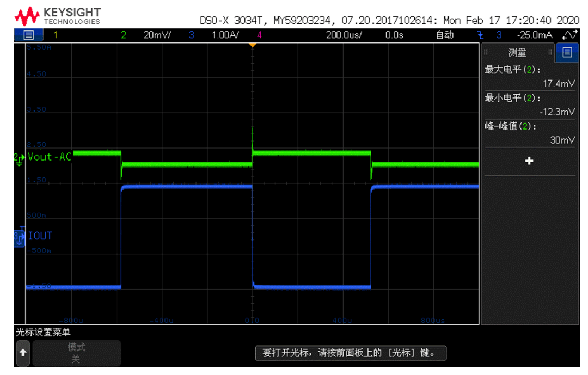Image resolution: width=588 pixels, height=375 pixels.
Task: Click channel 2 ground level marker
Action: tap(19, 158)
